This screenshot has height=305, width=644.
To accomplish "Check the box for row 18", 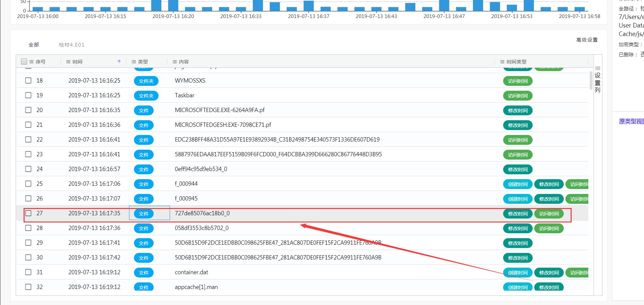I will pyautogui.click(x=28, y=80).
